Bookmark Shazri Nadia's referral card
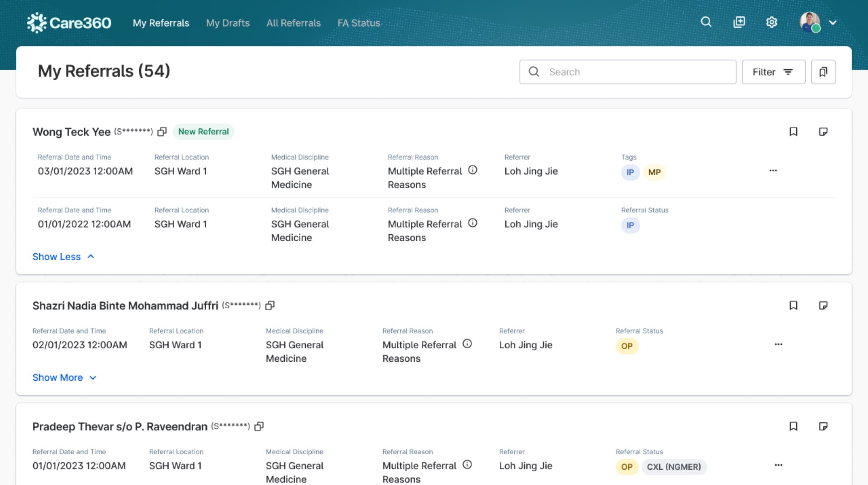Screen dimensions: 868x485 tap(793, 305)
